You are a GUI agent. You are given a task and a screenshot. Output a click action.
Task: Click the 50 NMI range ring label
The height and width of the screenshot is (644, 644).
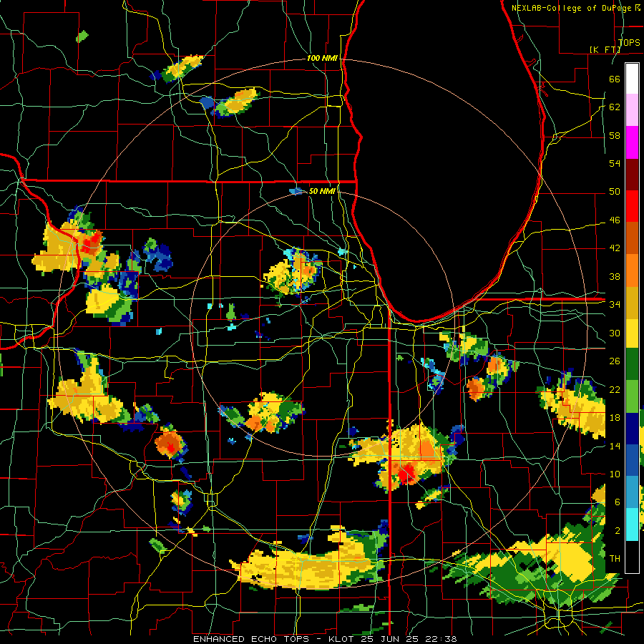(322, 191)
